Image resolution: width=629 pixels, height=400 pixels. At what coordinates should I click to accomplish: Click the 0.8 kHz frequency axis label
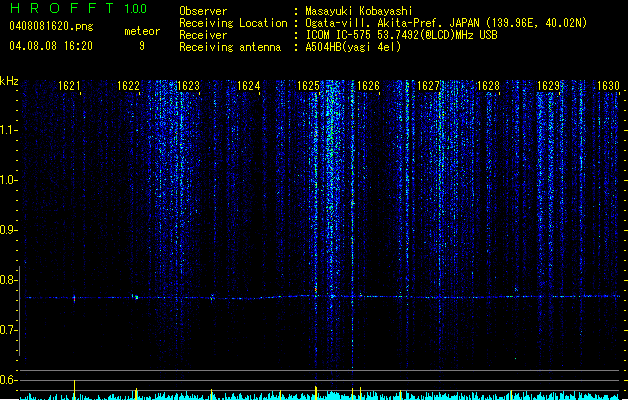click(x=8, y=280)
